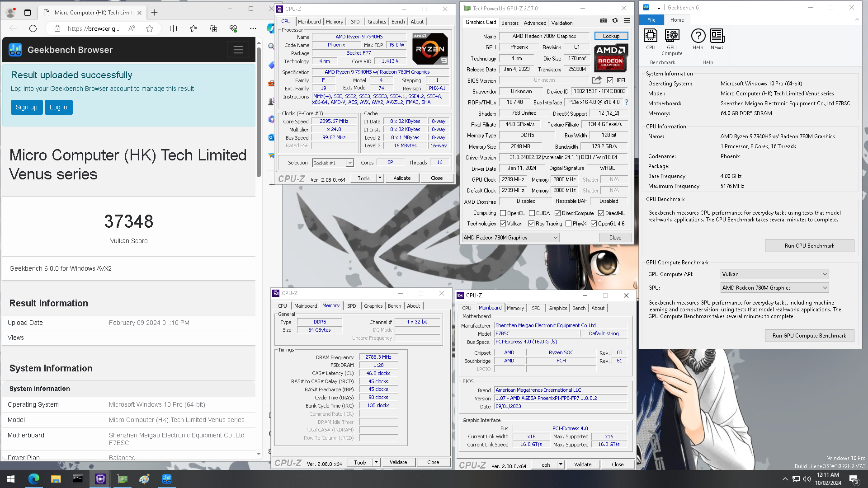Open Geekbench taskbar icon
The width and height of the screenshot is (868, 488).
[166, 479]
